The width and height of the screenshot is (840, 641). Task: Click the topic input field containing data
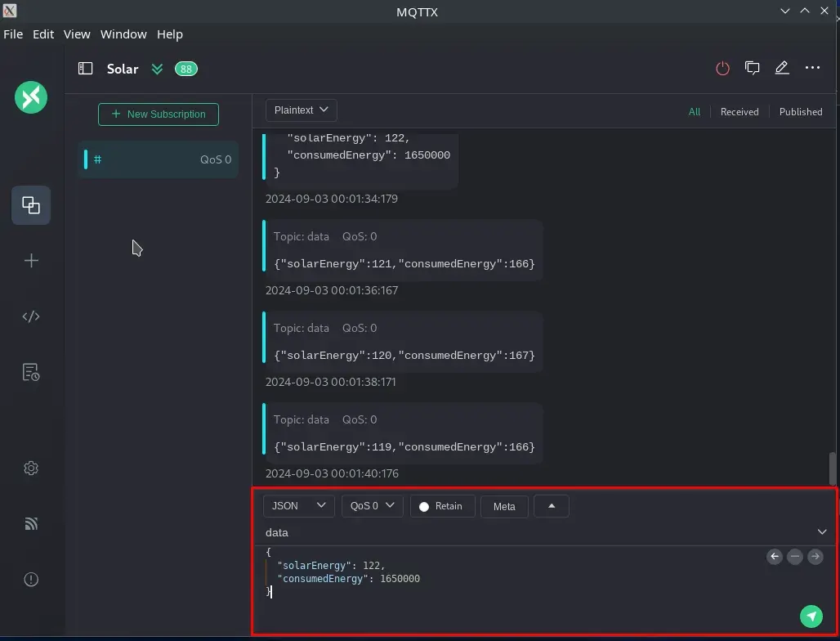(x=538, y=533)
